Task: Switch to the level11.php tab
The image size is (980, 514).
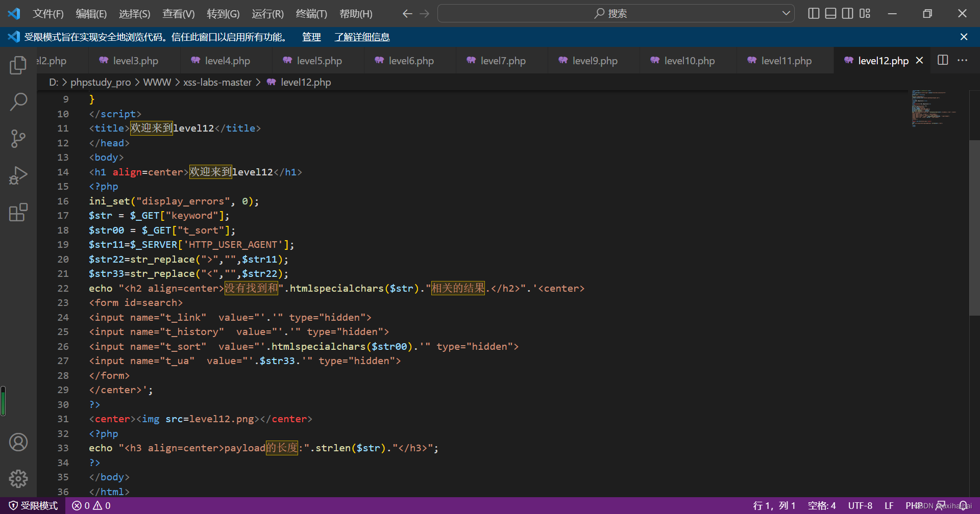Action: pyautogui.click(x=786, y=61)
